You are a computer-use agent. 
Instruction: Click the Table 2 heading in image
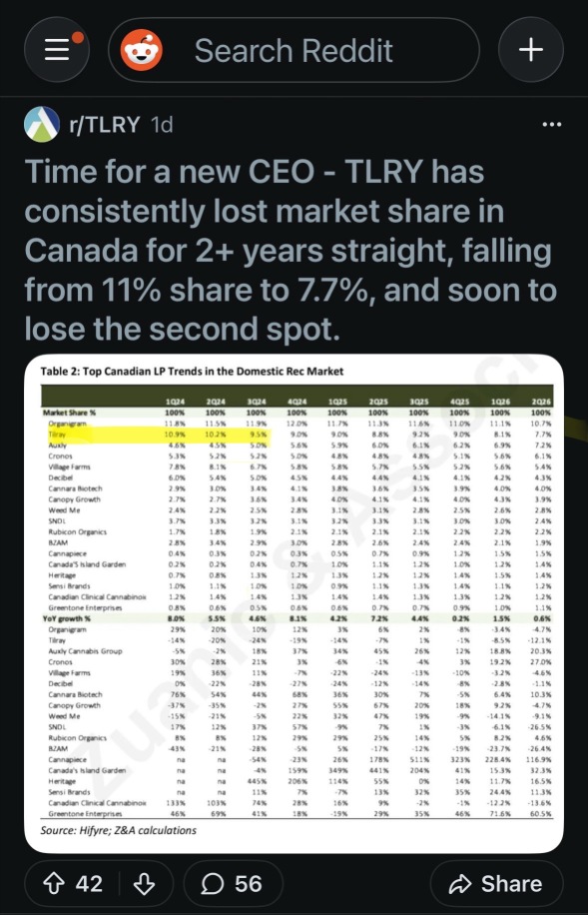pos(192,372)
